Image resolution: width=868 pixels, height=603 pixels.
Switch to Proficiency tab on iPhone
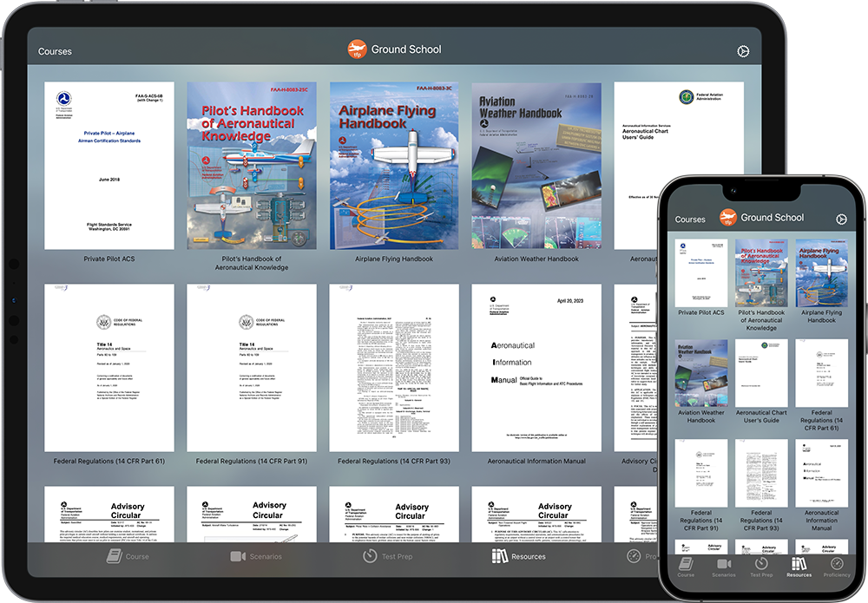point(837,567)
